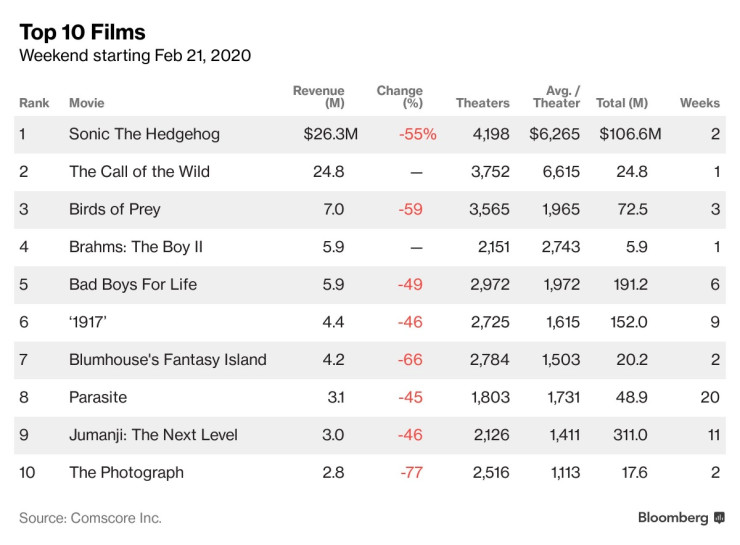Click the Source: Comscore Inc. text
The height and width of the screenshot is (545, 740).
(x=90, y=518)
